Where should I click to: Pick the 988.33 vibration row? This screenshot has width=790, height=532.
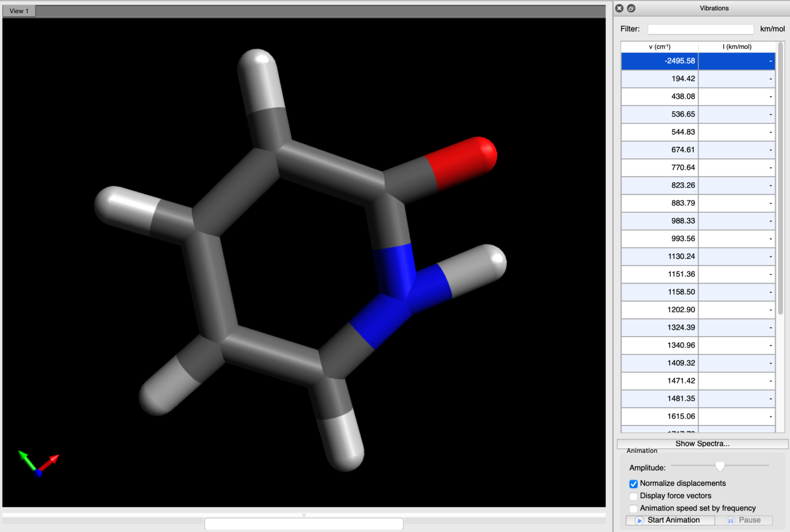660,221
